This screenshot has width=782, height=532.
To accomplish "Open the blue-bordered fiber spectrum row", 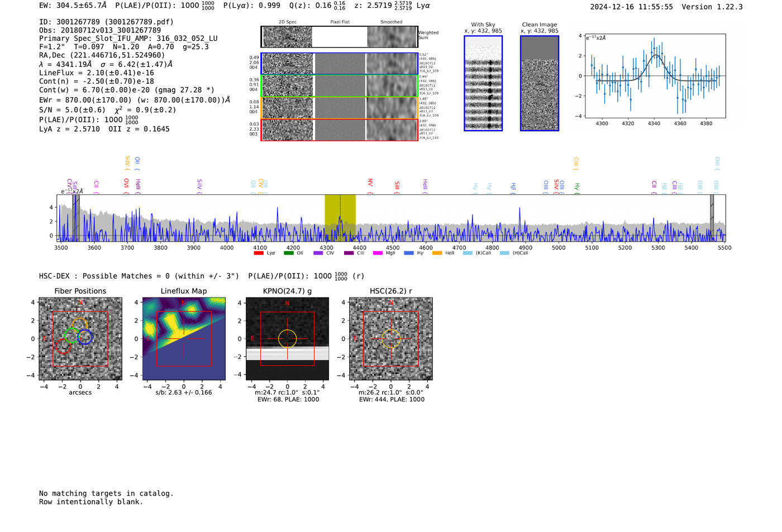I will [340, 64].
